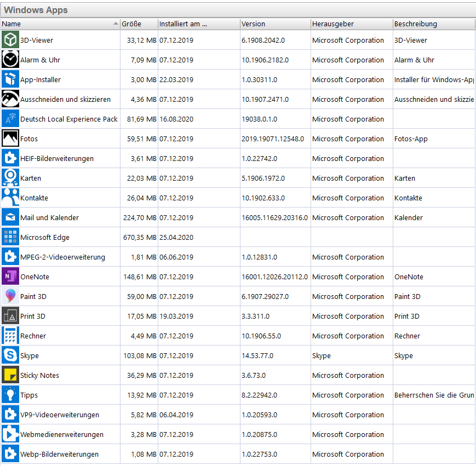Click the Webmedienerweiterungen icon

coord(10,434)
